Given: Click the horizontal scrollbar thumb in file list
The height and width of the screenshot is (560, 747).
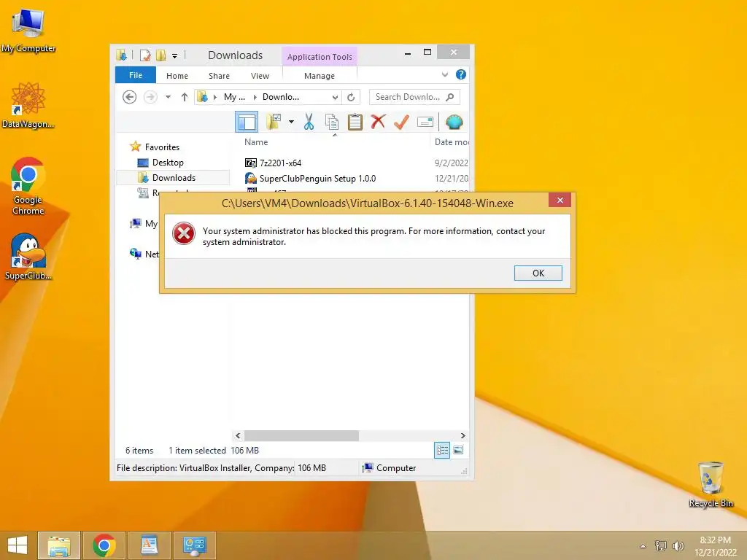Looking at the screenshot, I should (x=301, y=436).
